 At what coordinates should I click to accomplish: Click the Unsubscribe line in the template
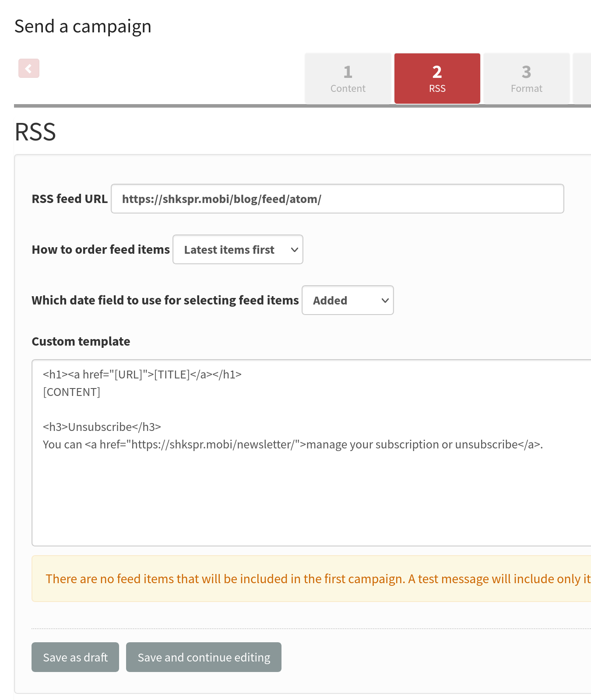[x=102, y=427]
